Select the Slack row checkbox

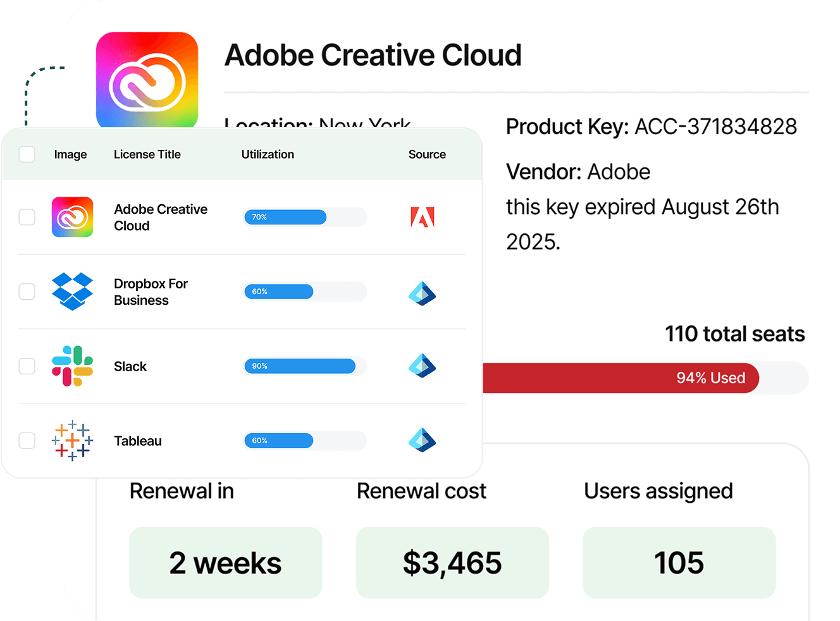(x=27, y=366)
